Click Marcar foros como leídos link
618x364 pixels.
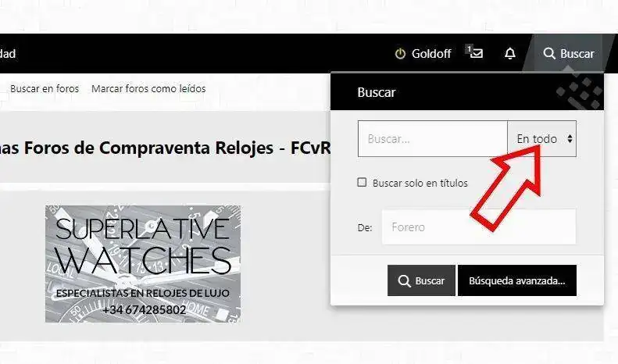pos(148,88)
